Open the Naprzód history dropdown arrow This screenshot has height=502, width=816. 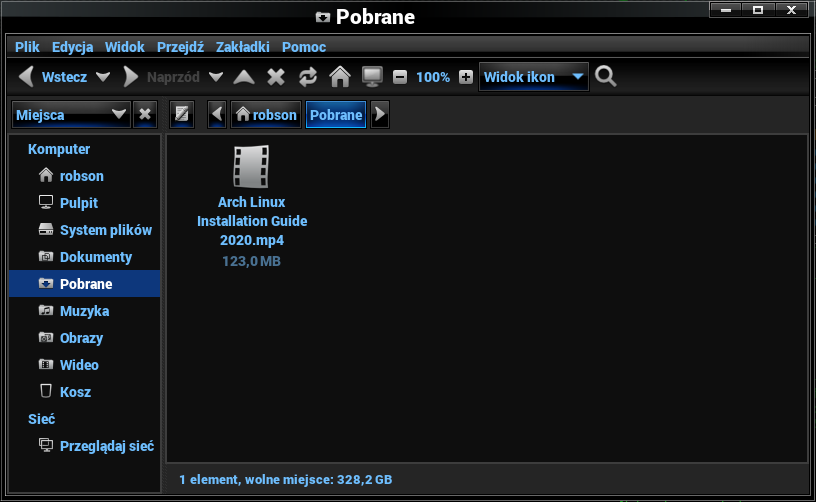(216, 77)
